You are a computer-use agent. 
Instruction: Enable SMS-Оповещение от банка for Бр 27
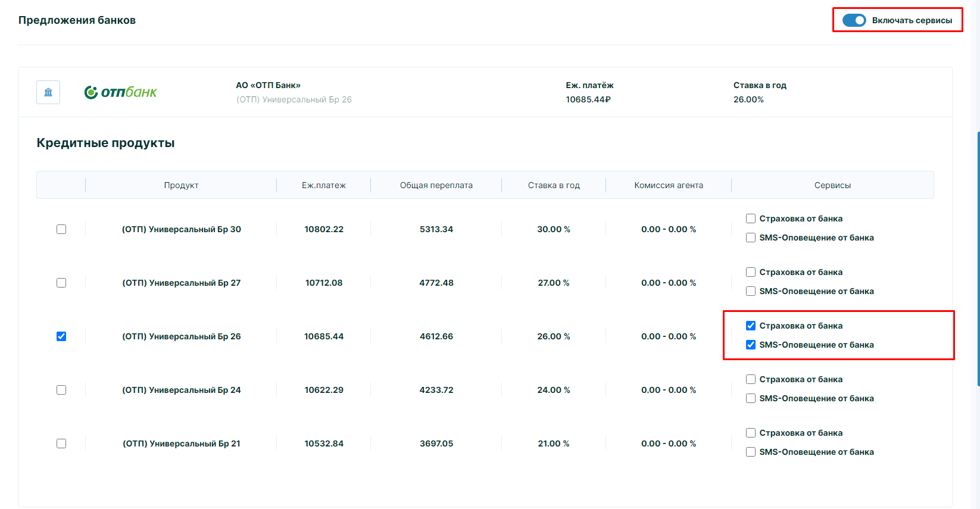(x=751, y=291)
